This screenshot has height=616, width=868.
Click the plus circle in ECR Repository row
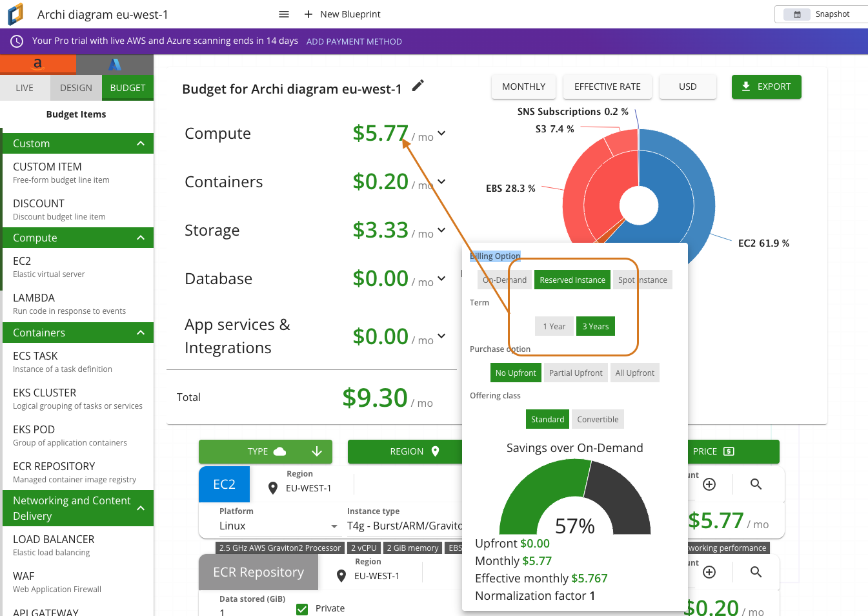709,572
